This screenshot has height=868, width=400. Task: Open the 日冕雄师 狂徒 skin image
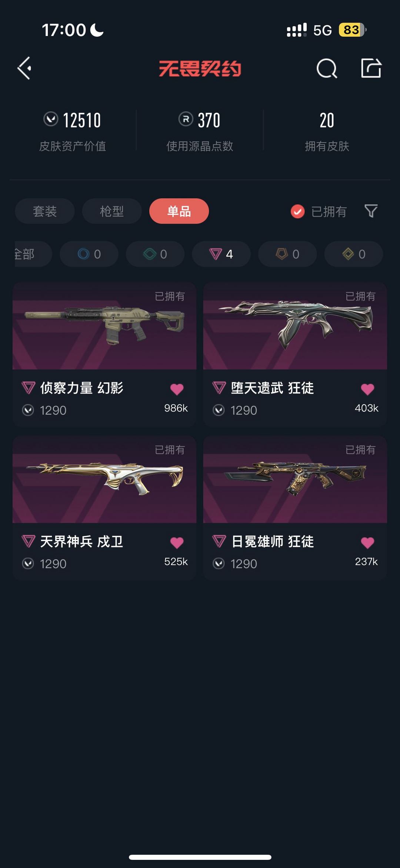pos(295,479)
